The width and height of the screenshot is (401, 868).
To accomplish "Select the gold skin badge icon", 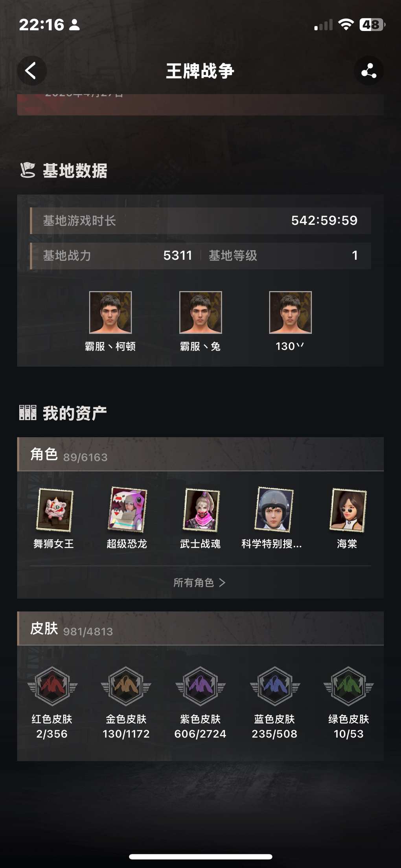I will pos(126,686).
